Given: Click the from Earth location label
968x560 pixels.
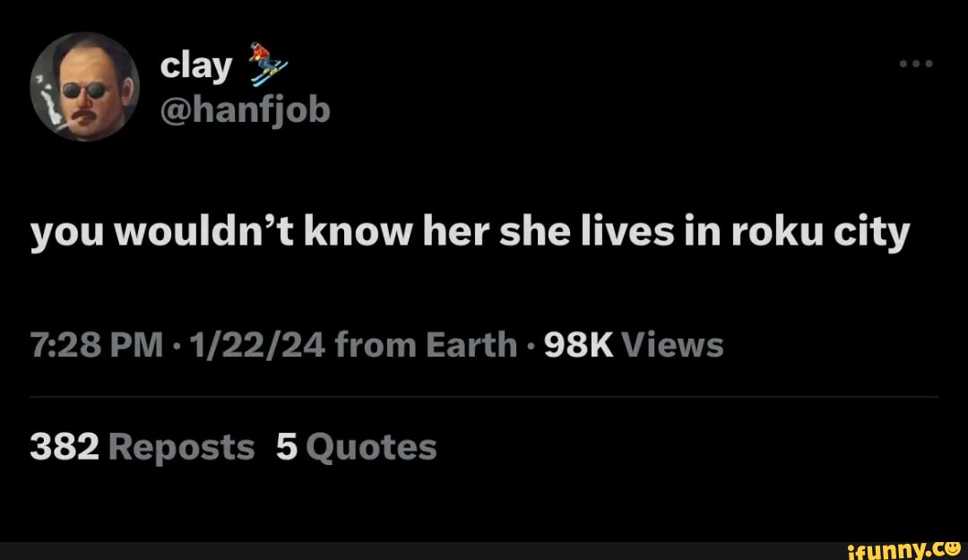Looking at the screenshot, I should [426, 345].
